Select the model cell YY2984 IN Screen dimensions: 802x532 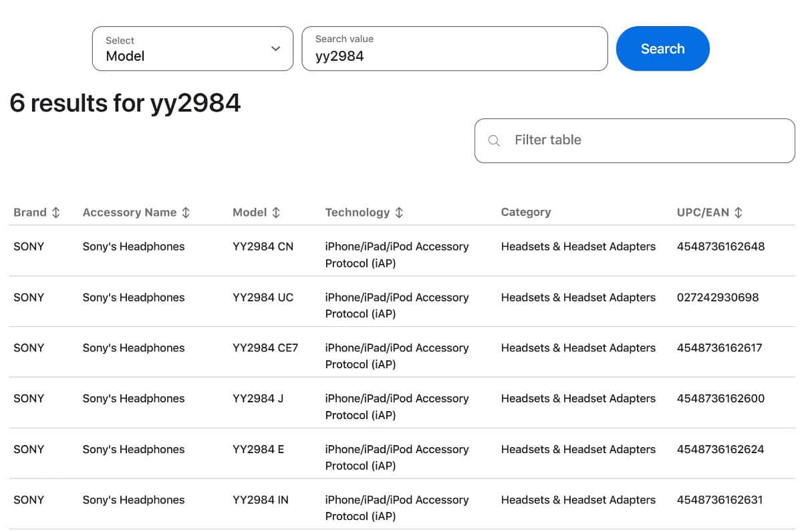tap(261, 500)
